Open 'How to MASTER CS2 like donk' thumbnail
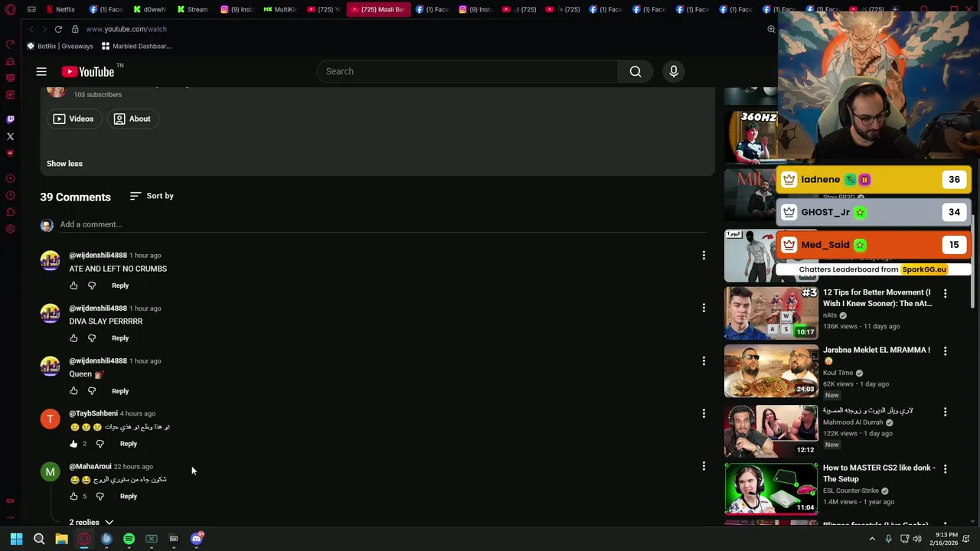 point(771,488)
